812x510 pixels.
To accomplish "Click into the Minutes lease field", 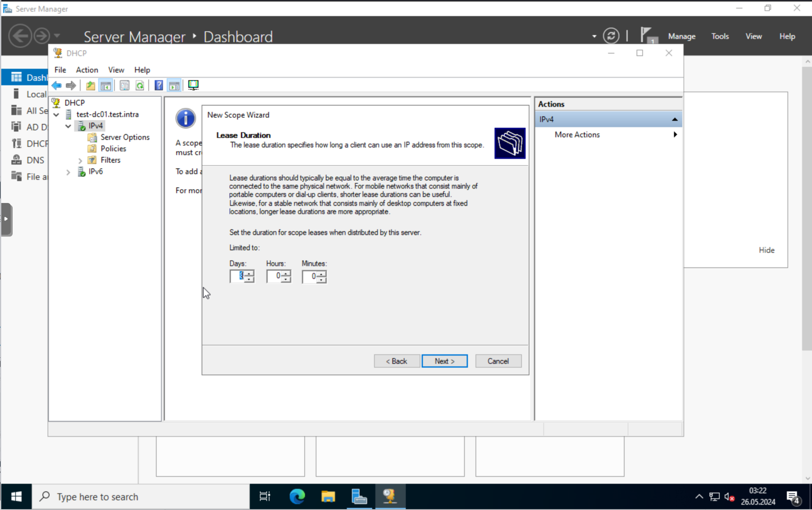I will coord(309,277).
